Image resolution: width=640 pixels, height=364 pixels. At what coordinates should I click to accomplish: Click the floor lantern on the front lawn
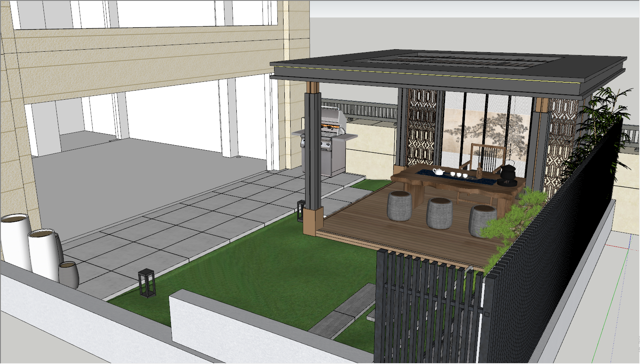pyautogui.click(x=147, y=283)
